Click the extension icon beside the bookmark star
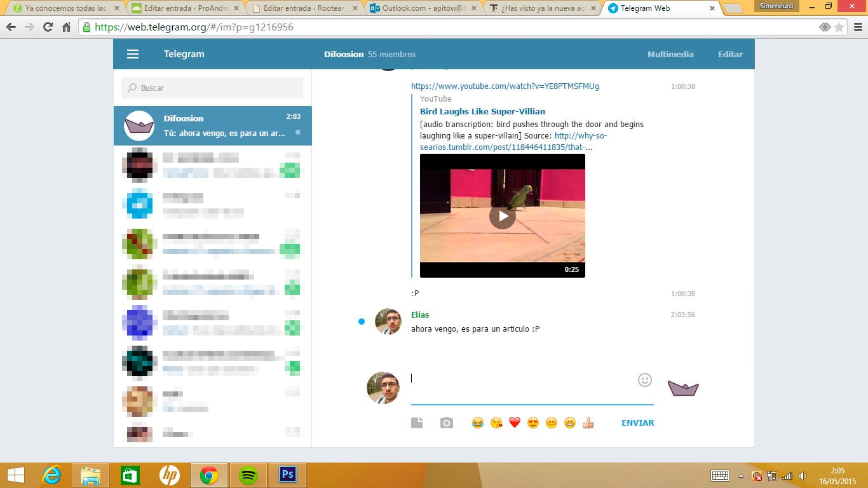The width and height of the screenshot is (868, 488). pyautogui.click(x=825, y=27)
